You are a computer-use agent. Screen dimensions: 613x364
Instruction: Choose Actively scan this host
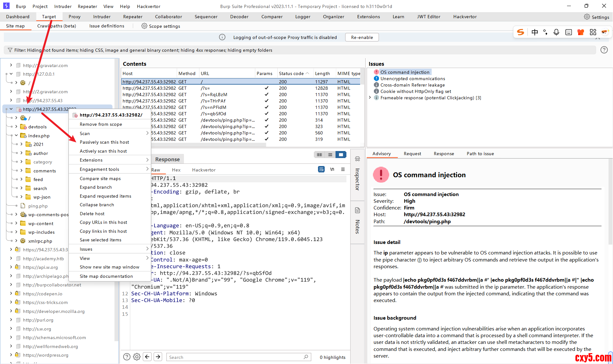click(x=103, y=151)
